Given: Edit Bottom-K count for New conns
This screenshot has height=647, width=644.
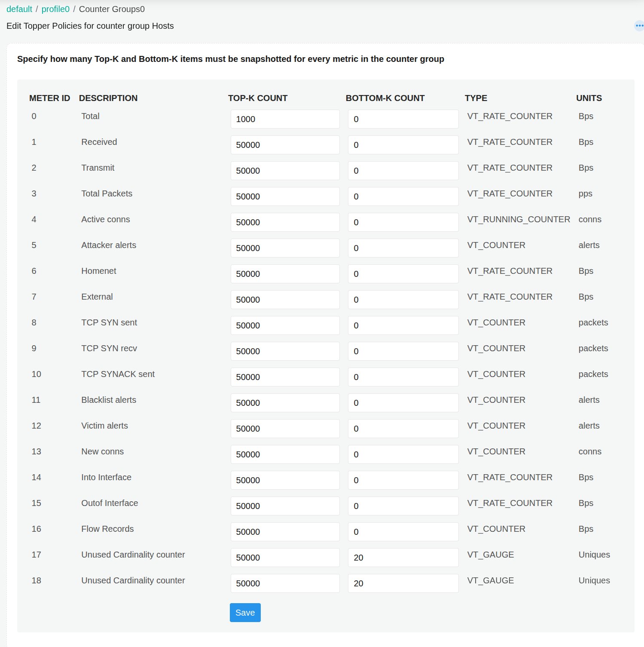Looking at the screenshot, I should [x=403, y=454].
